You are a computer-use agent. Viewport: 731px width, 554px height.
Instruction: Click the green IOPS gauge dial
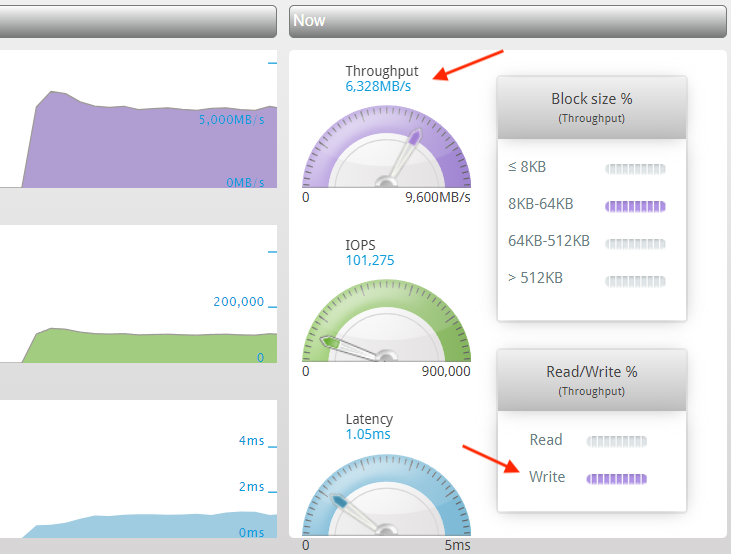(x=386, y=321)
